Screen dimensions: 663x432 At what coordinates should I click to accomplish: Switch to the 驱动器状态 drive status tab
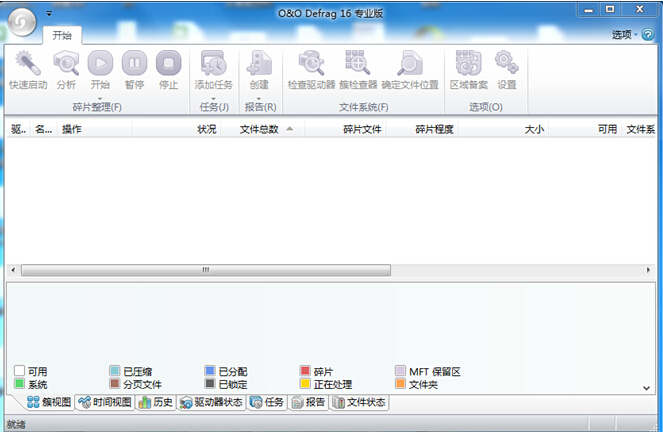[x=211, y=403]
